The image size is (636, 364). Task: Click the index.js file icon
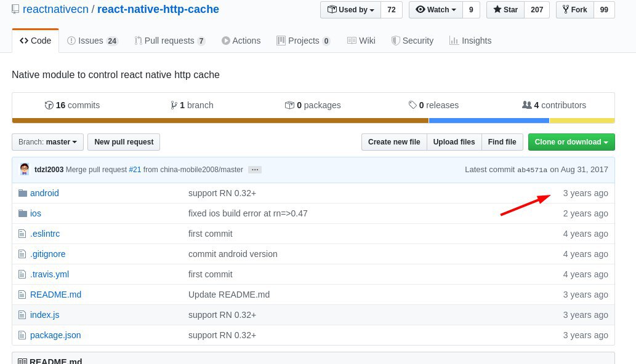22,315
